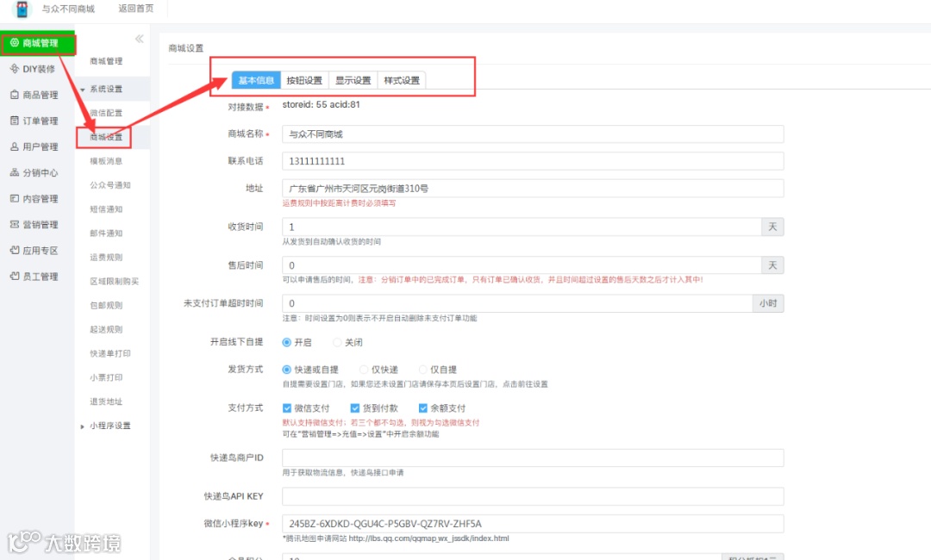Switch to 基本信息 tab
This screenshot has width=931, height=560.
tap(256, 80)
